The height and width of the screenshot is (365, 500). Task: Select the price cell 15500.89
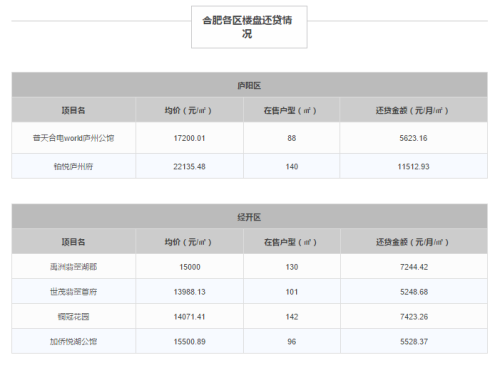coord(189,341)
